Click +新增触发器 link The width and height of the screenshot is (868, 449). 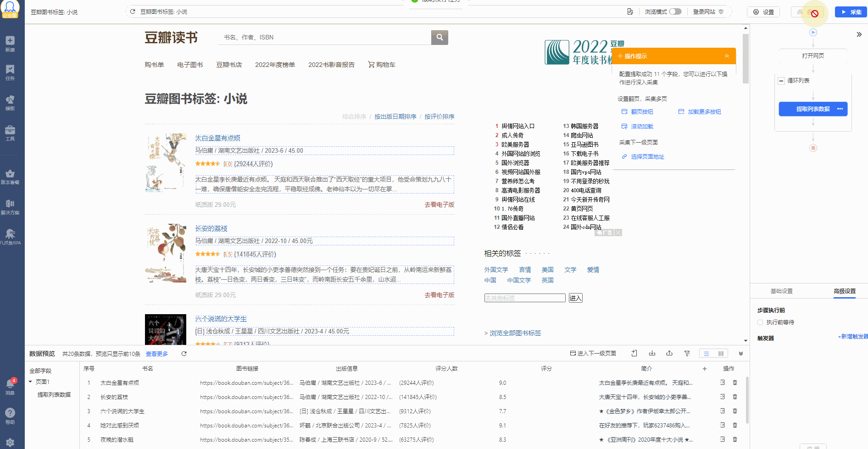(x=853, y=336)
